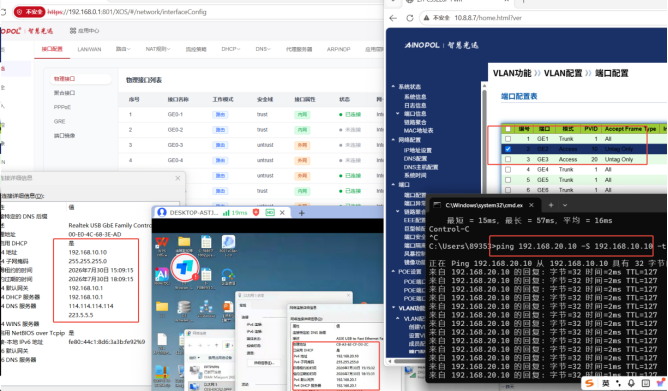Open MAC地址表 link in switch sidebar
668x391 pixels.
(x=418, y=131)
